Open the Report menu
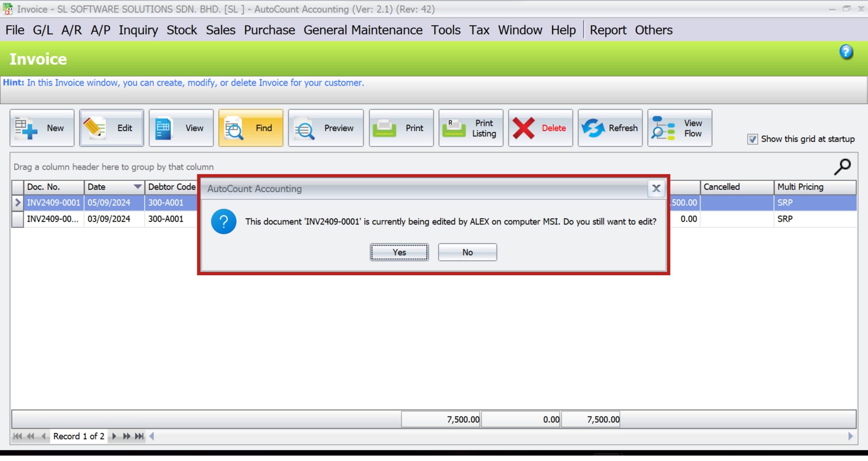 click(608, 30)
